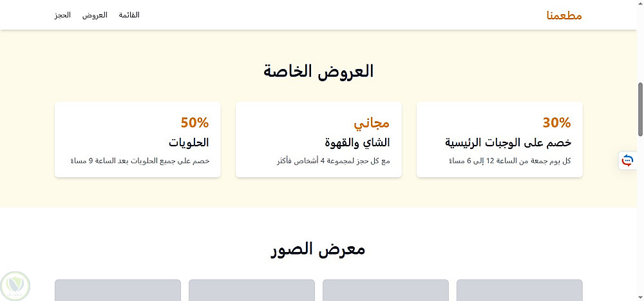
Task: Open the rightmost gallery thumbnail
Action: pos(519,291)
